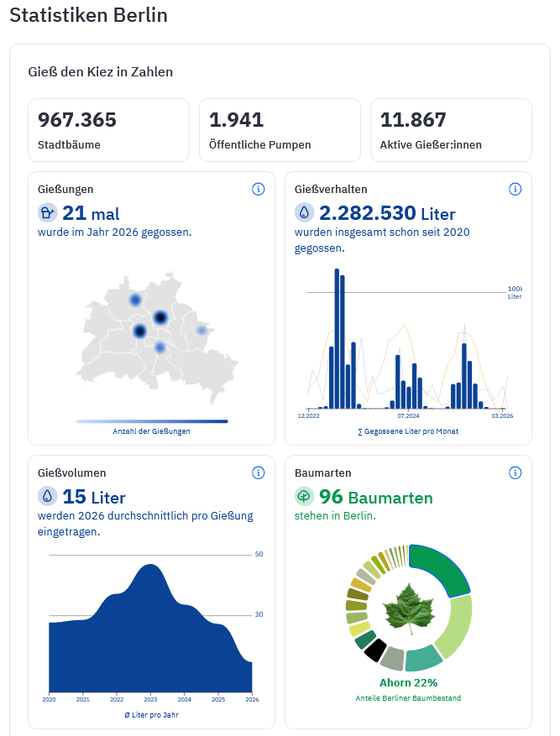The height and width of the screenshot is (736, 560).
Task: Click the Aktive Gießer:innen stat card
Action: (x=451, y=130)
